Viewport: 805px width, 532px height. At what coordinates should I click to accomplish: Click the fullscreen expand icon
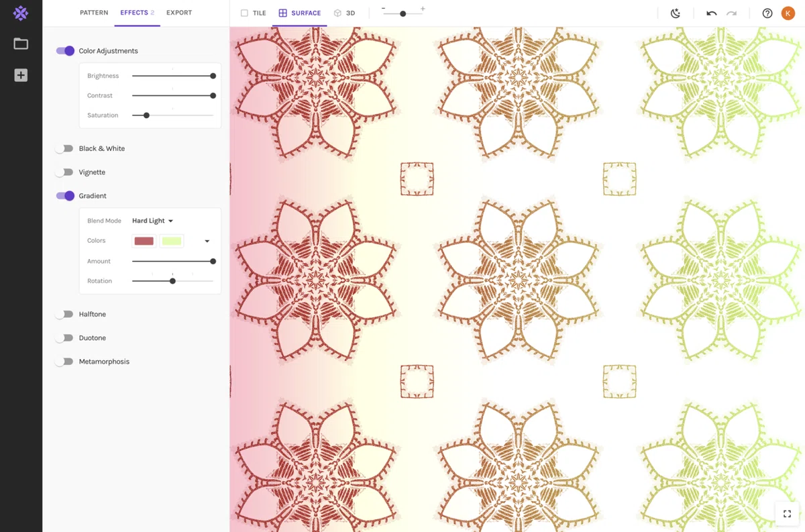pos(787,514)
